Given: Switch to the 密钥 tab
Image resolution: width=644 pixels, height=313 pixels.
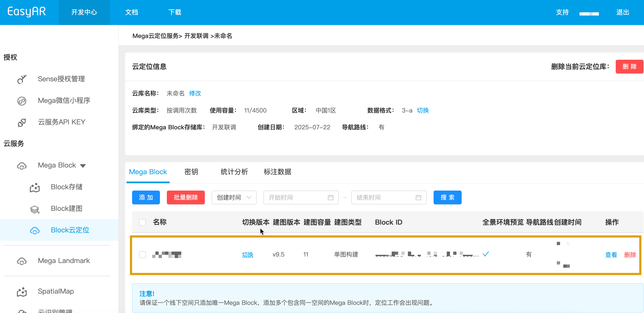Looking at the screenshot, I should click(191, 172).
